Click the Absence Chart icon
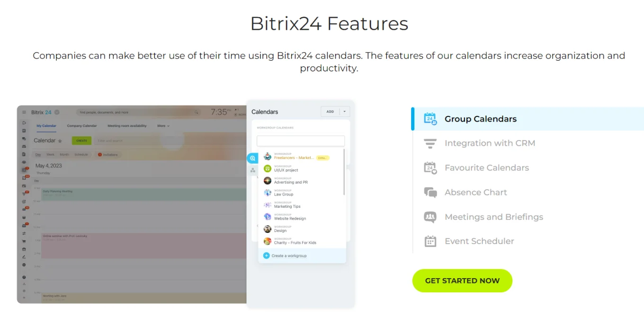 (x=430, y=193)
